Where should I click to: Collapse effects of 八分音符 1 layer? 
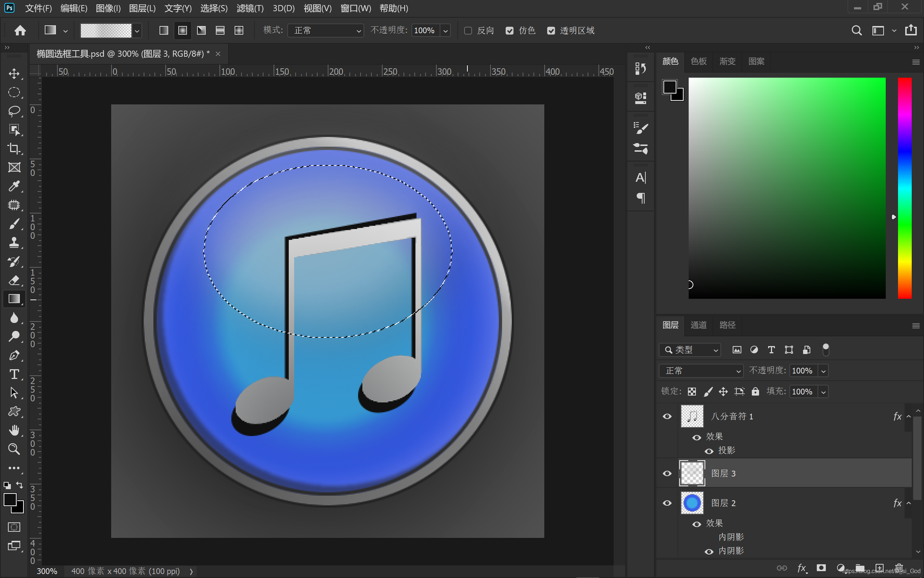pyautogui.click(x=909, y=416)
